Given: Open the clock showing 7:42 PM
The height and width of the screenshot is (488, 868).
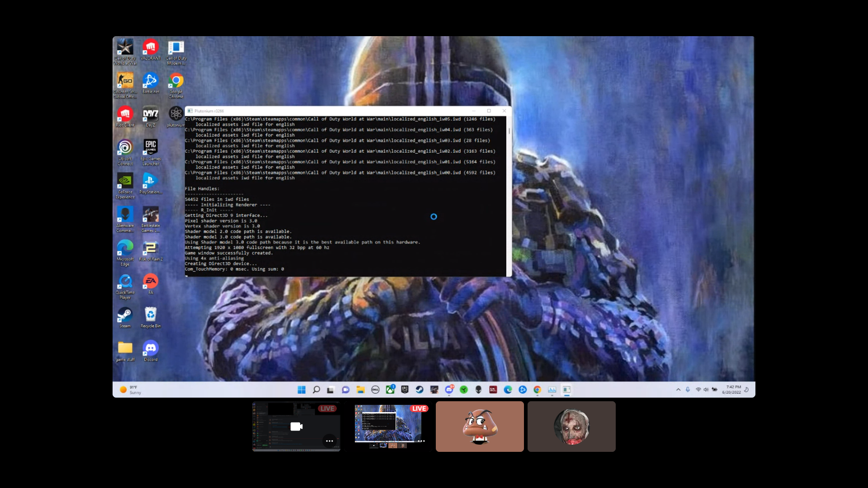Looking at the screenshot, I should coord(731,389).
